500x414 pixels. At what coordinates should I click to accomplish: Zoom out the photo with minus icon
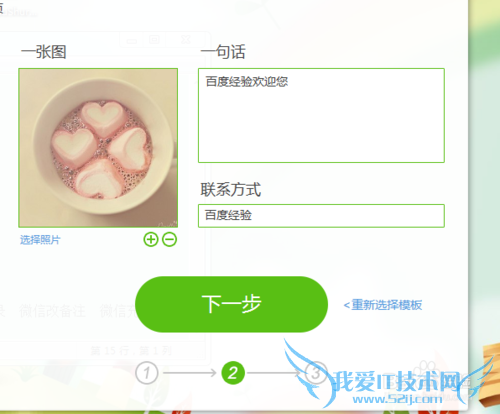(x=169, y=239)
